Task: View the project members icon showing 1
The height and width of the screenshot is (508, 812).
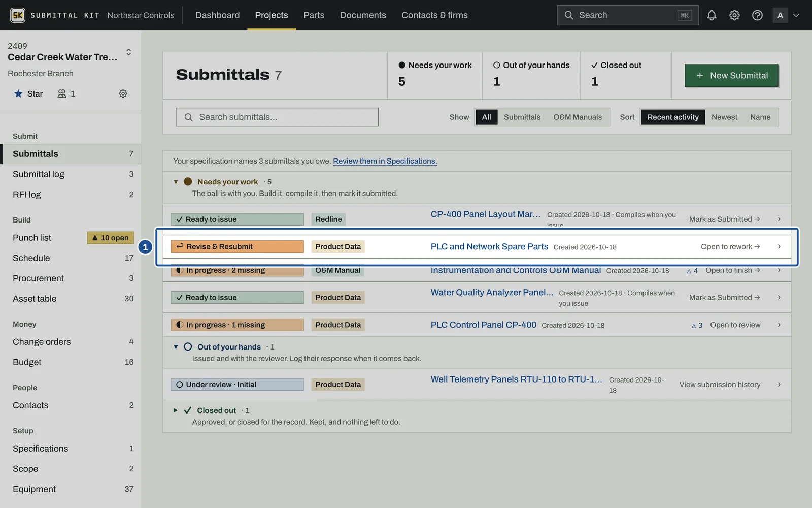Action: click(66, 93)
